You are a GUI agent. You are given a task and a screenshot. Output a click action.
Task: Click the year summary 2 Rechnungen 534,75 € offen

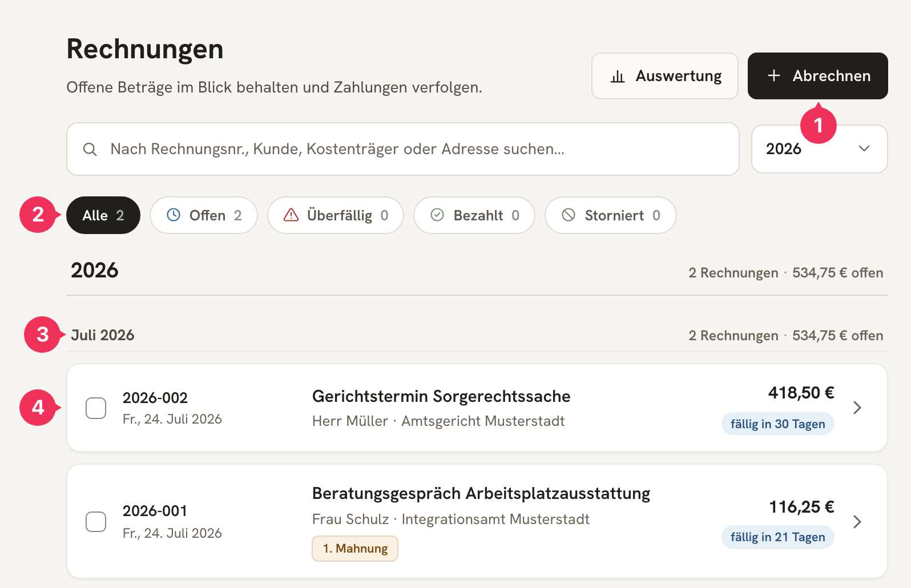click(786, 273)
